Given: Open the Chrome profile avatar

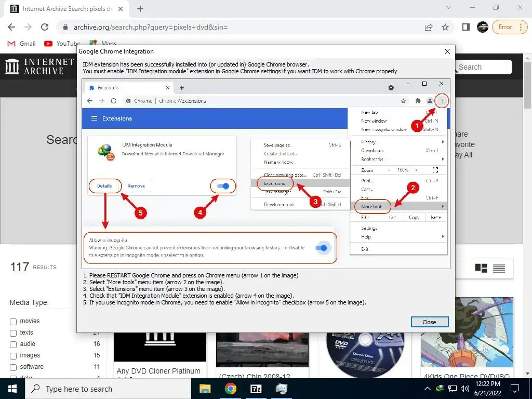Looking at the screenshot, I should pos(483,27).
